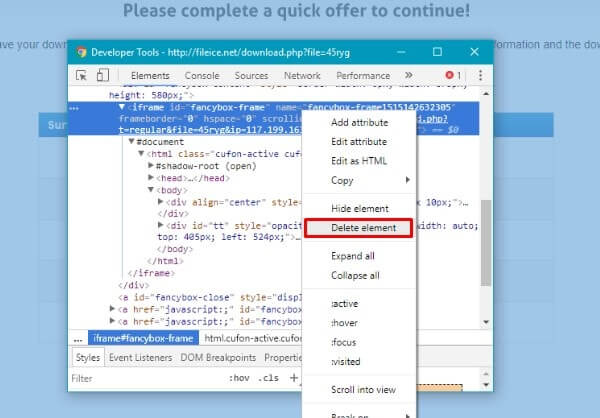Screen dimensions: 600x418
Task: Click the elements panel scroll down arrow
Action: pos(486,322)
